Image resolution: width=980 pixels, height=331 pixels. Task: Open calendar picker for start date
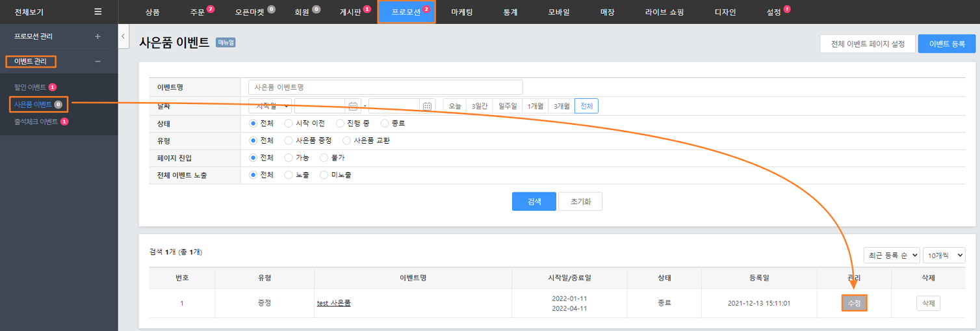coord(354,106)
